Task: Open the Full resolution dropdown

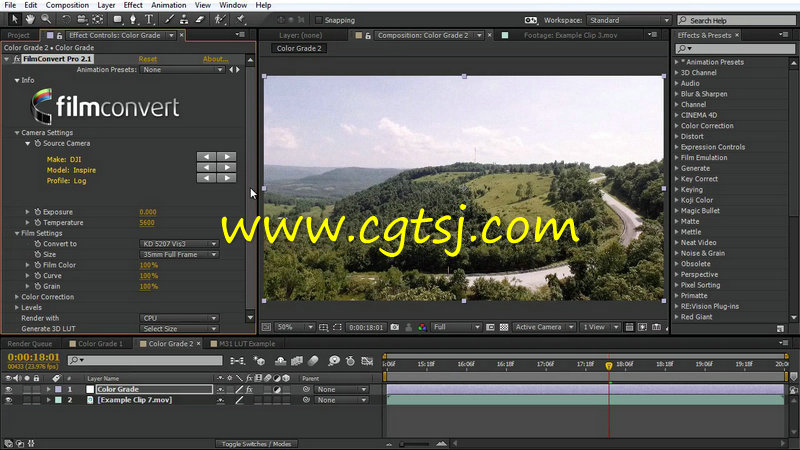Action: coord(457,327)
